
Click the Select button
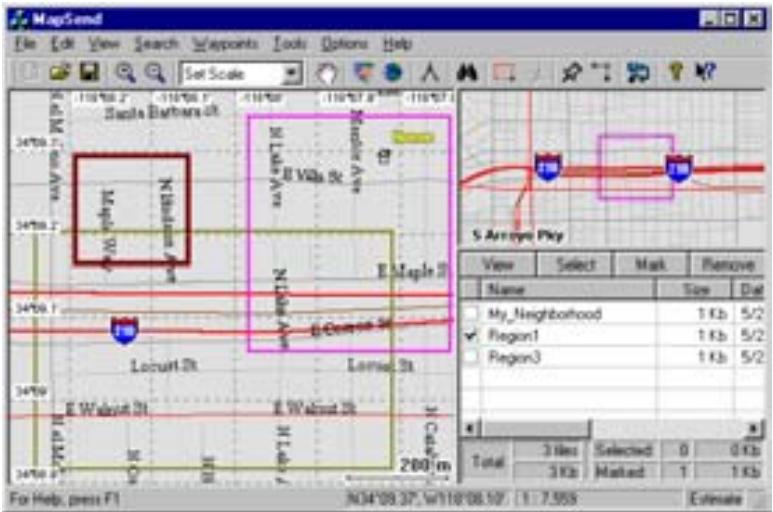click(575, 265)
